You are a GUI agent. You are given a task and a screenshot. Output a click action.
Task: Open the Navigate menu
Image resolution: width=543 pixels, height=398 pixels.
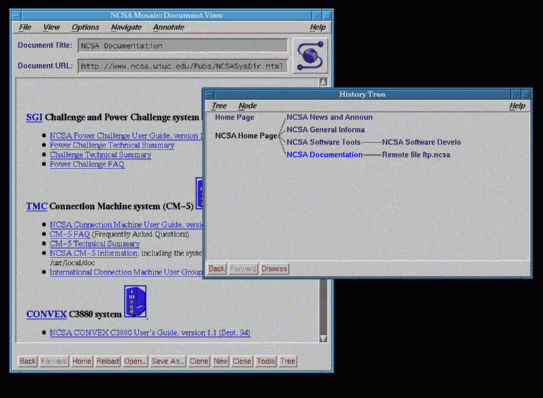pos(126,27)
